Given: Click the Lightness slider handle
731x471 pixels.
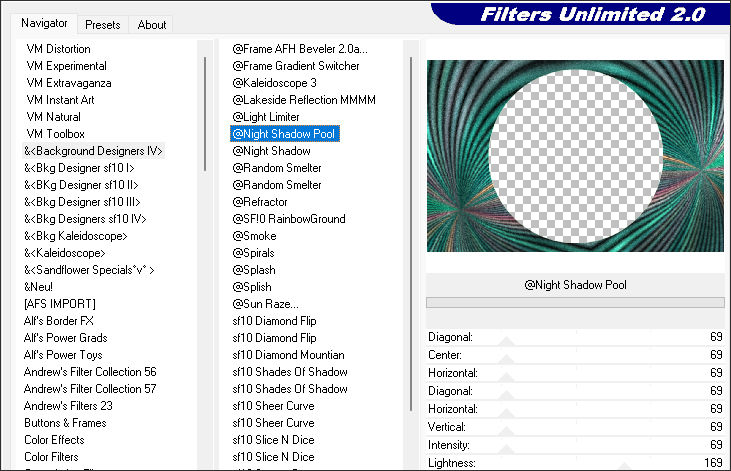Looking at the screenshot, I should (625, 466).
